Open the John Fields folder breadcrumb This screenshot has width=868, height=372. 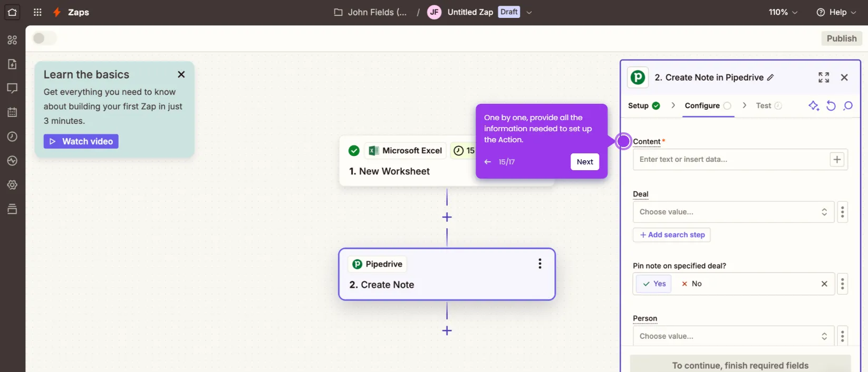click(371, 12)
